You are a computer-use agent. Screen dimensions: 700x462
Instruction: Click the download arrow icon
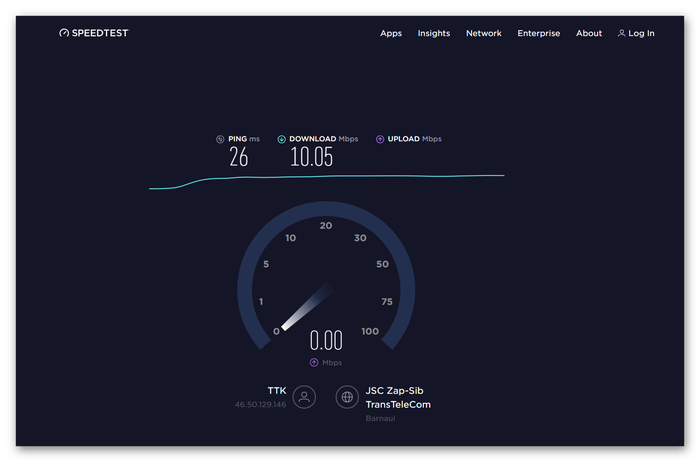282,139
